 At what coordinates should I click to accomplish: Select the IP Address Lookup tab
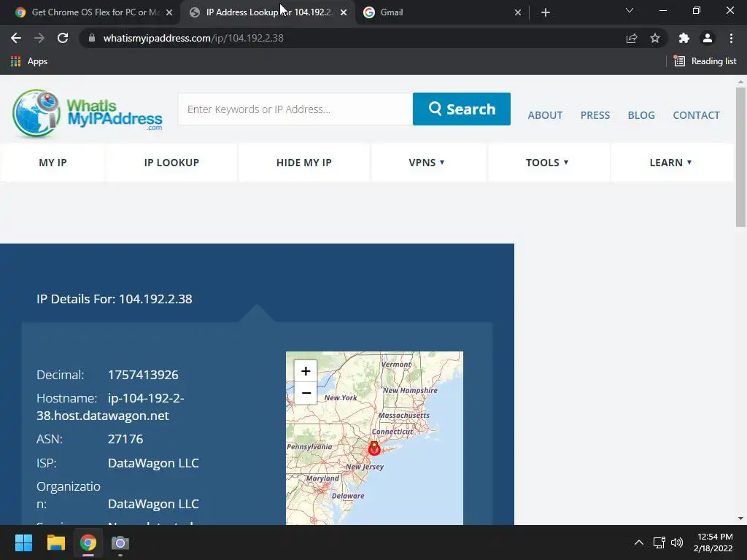268,12
